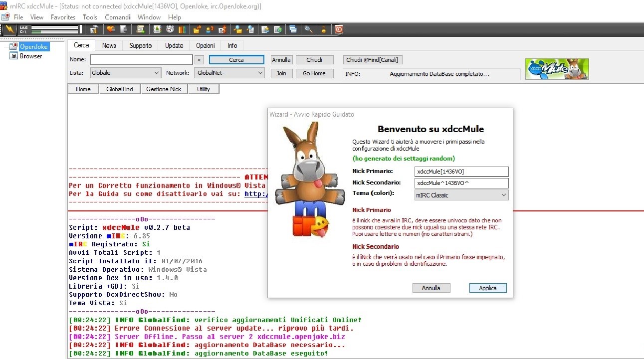Open the DCC Options icon

(x=222, y=29)
